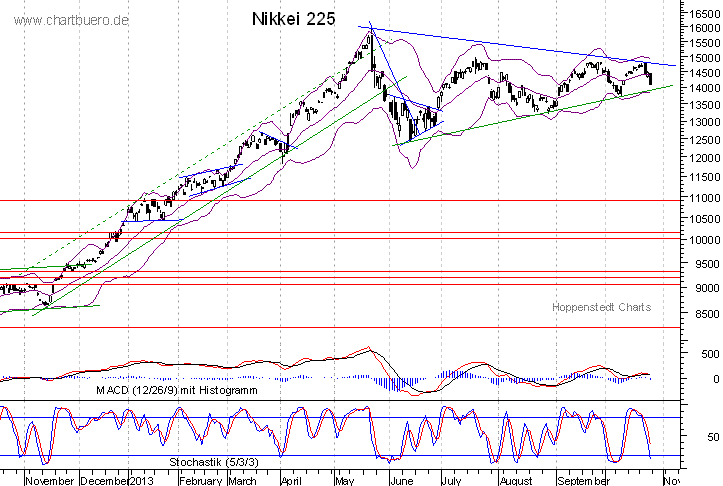
Task: Select the 15000 price axis label
Action: pos(705,58)
